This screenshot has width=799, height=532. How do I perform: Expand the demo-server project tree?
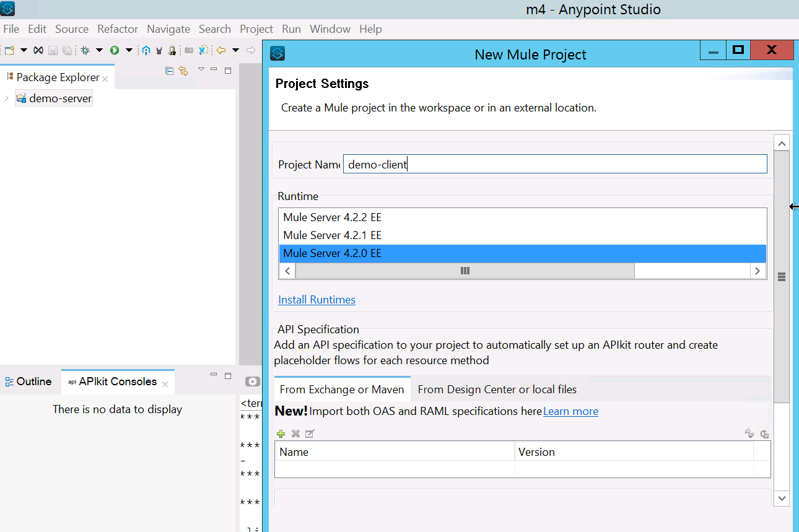point(7,98)
